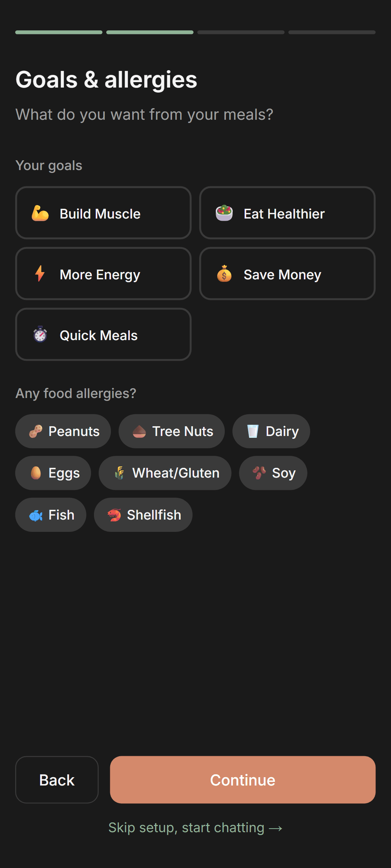This screenshot has width=391, height=868.
Task: Toggle the Wheat/Gluten allergy chip
Action: click(165, 473)
